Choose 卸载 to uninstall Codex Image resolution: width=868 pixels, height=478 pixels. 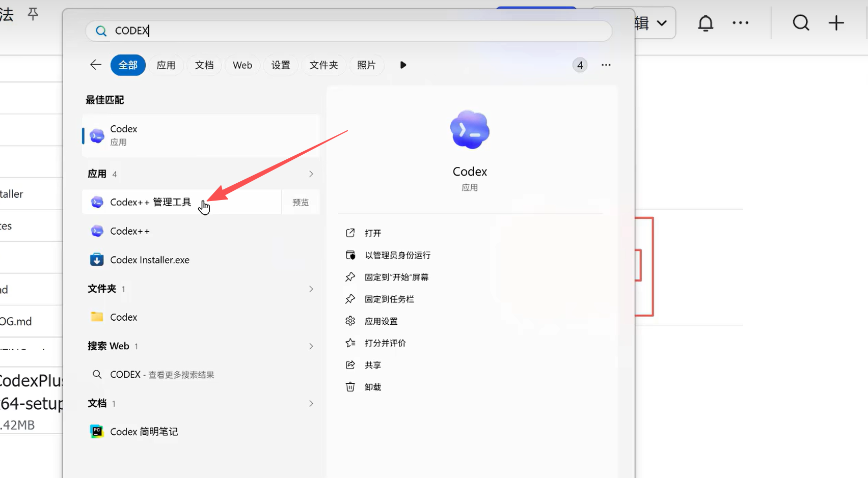(x=372, y=387)
